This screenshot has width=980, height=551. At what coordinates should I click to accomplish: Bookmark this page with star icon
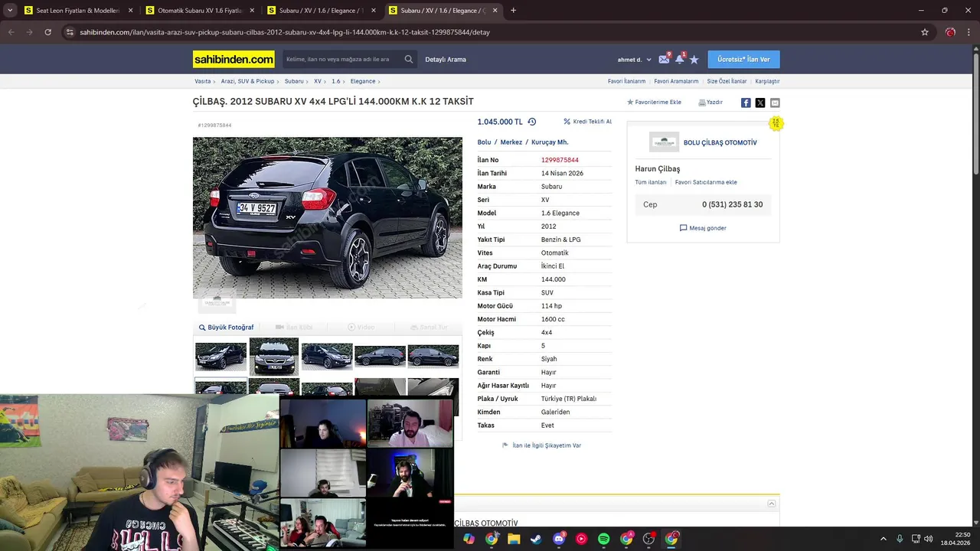(x=925, y=32)
